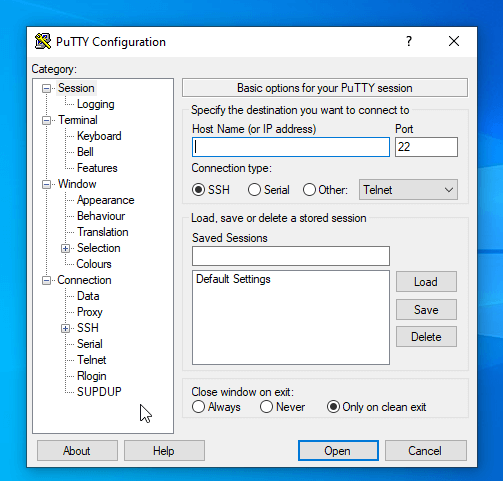
Task: Open the Translation category
Action: click(103, 232)
